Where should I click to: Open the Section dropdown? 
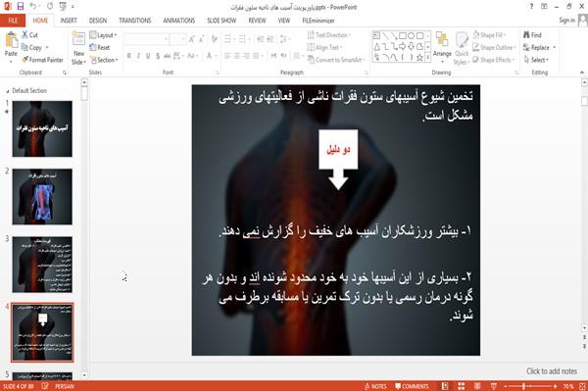104,60
